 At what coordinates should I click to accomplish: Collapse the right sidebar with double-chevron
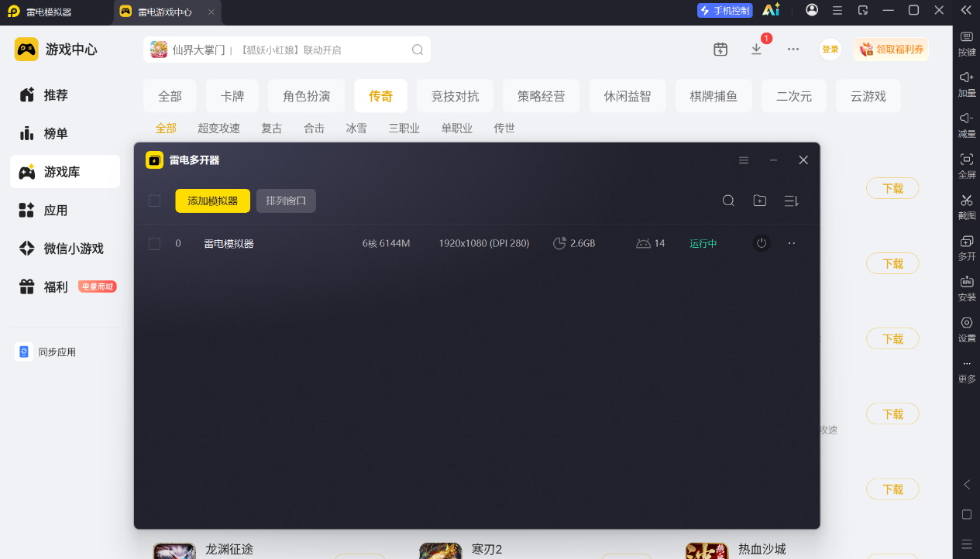(966, 10)
